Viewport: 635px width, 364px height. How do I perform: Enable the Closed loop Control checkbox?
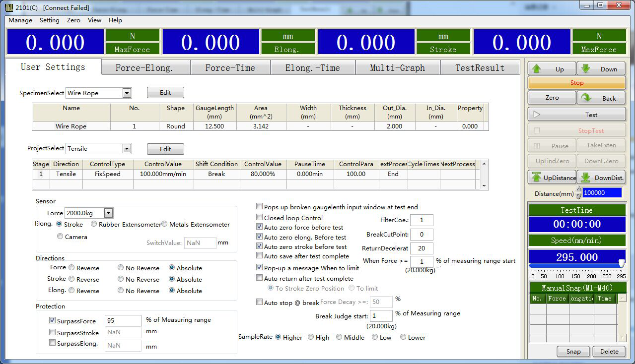(260, 217)
